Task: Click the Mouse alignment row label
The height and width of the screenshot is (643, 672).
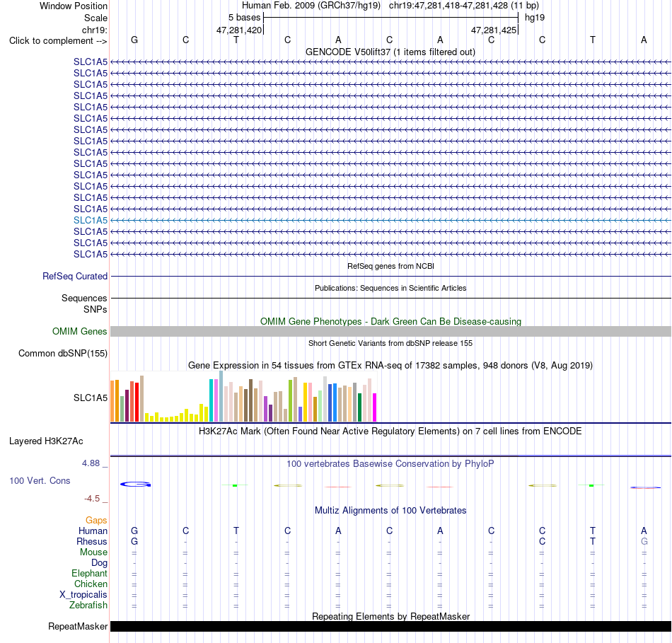Action: coord(93,552)
